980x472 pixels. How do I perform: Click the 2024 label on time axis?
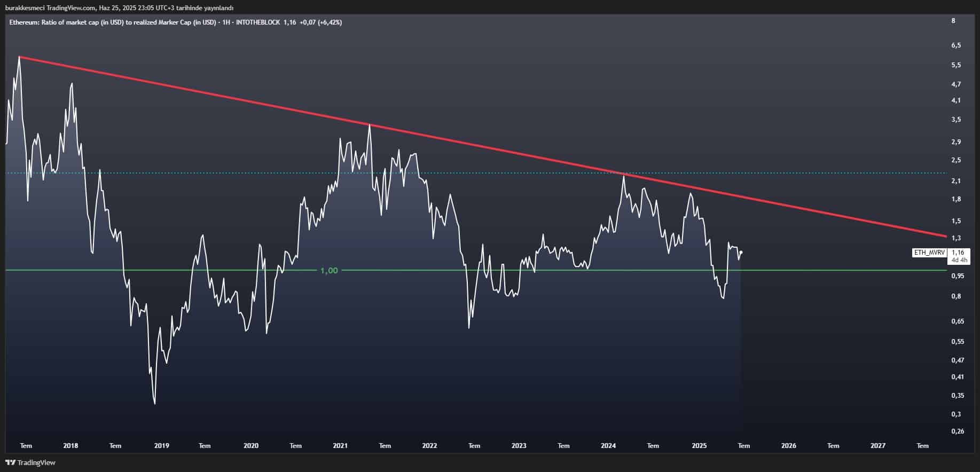coord(608,446)
